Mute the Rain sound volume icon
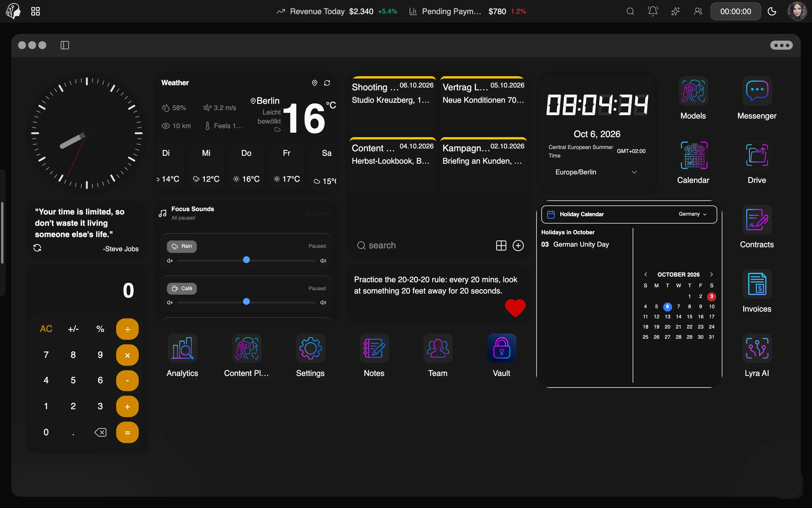 point(170,261)
